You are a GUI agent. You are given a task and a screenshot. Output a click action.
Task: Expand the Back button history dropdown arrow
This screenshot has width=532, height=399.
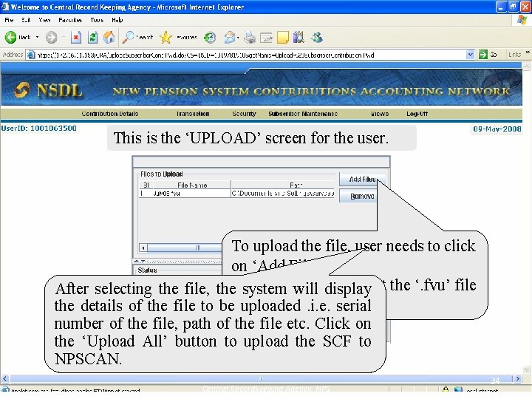[38, 38]
